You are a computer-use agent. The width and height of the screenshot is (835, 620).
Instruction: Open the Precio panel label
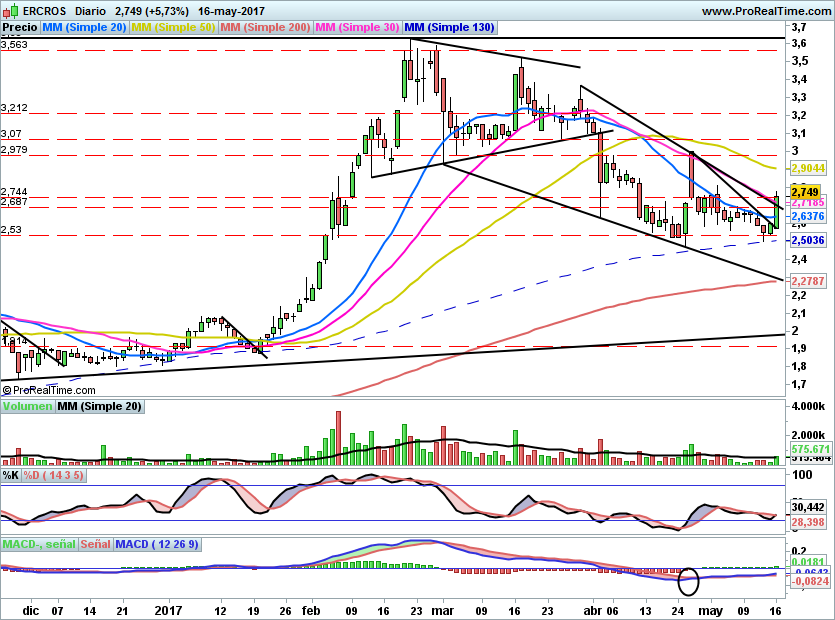[x=19, y=28]
